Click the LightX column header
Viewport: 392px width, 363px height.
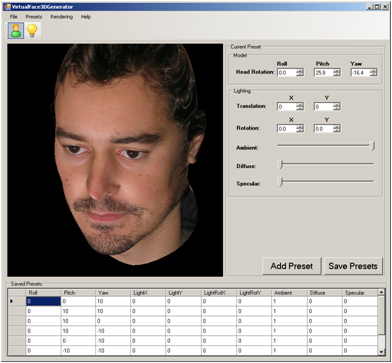point(148,293)
